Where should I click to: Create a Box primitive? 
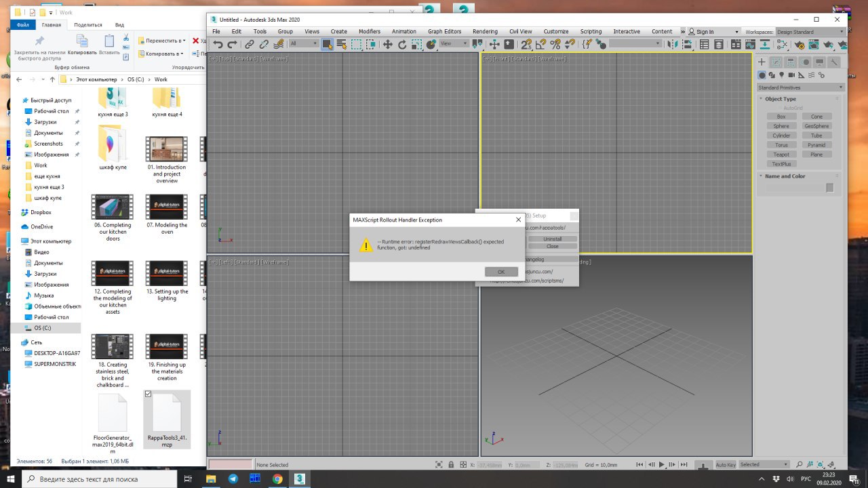tap(781, 117)
